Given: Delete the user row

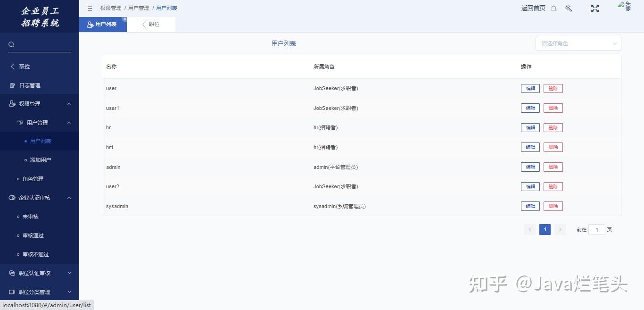Looking at the screenshot, I should [553, 88].
